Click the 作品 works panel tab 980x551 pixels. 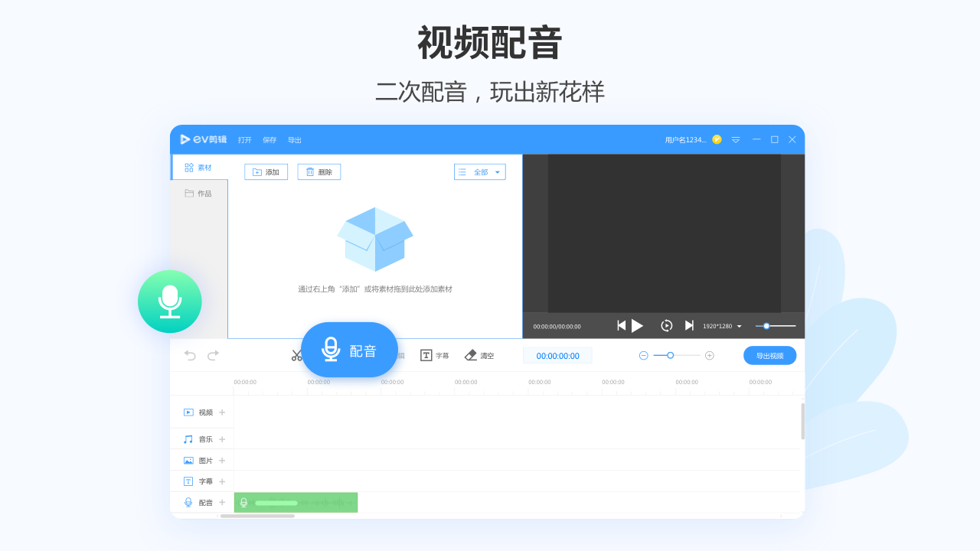tap(198, 193)
